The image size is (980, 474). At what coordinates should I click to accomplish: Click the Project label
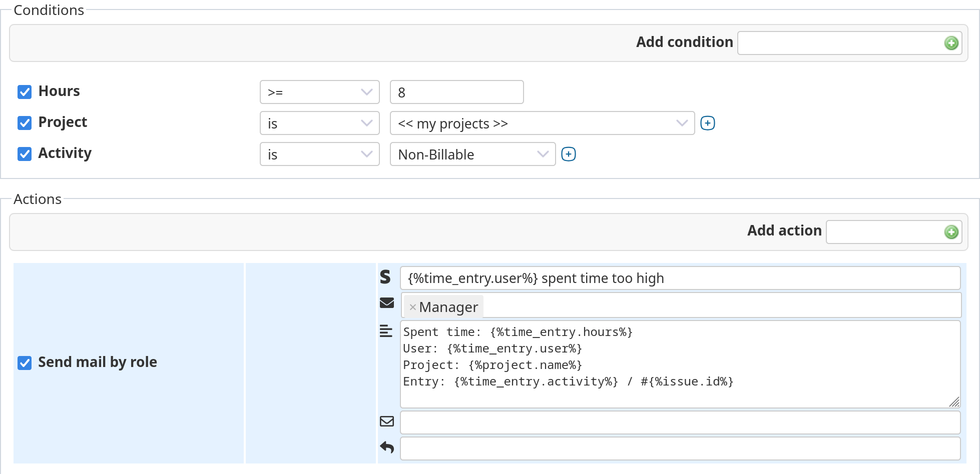pyautogui.click(x=63, y=122)
